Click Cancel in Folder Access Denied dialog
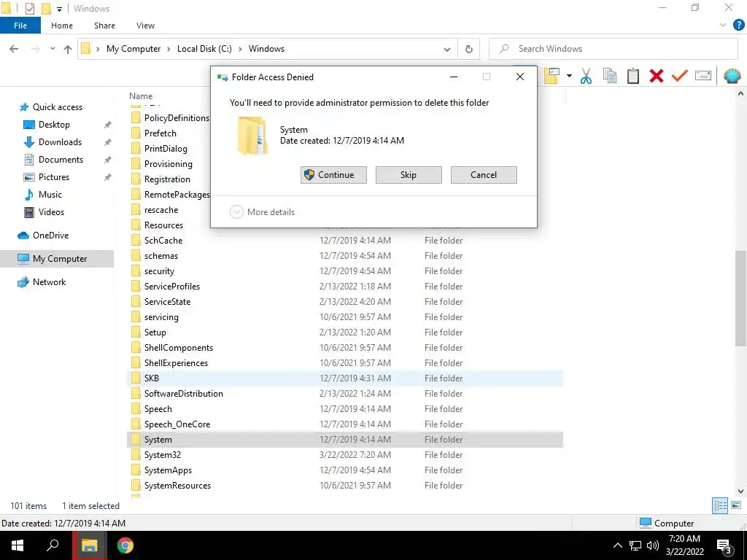Screen dimensions: 747x560 point(484,175)
